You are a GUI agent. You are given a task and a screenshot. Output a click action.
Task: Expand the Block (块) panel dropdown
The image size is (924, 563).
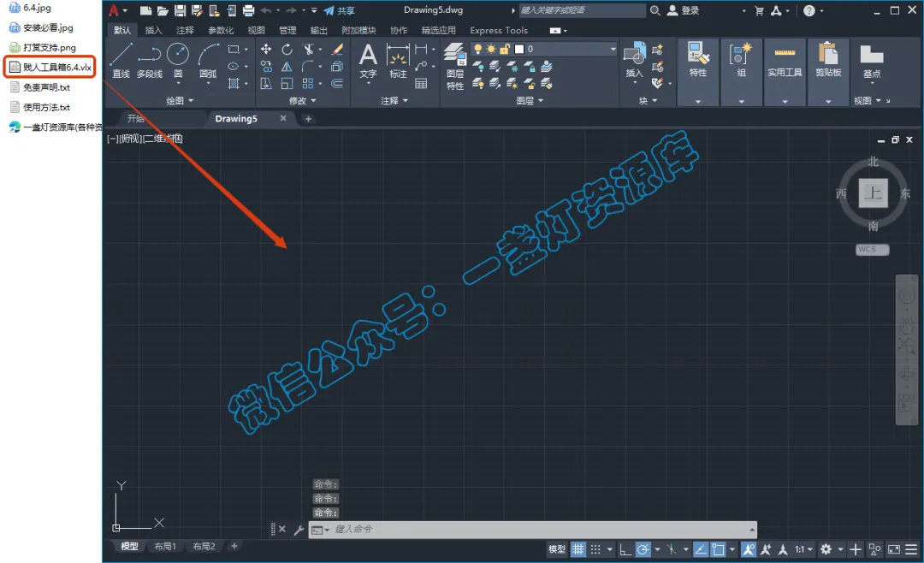tap(649, 101)
